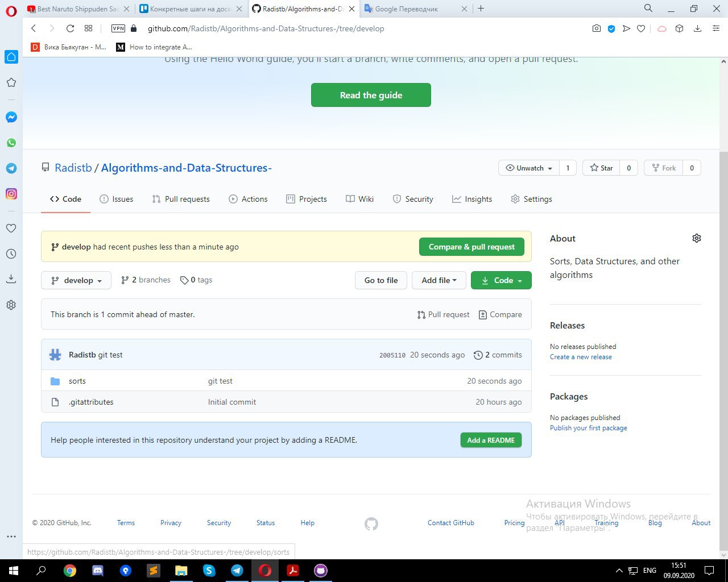
Task: View 2 commits history
Action: pos(498,355)
